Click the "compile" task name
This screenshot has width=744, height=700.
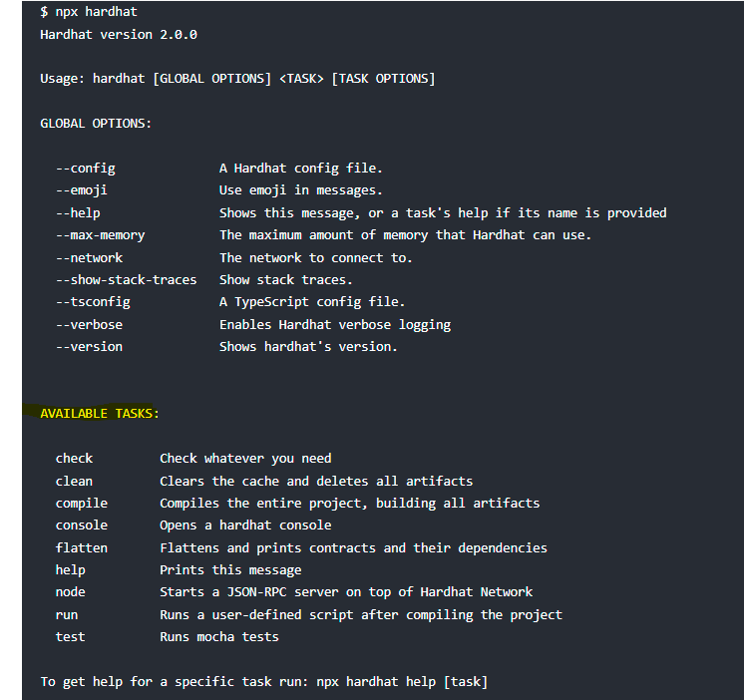pyautogui.click(x=82, y=504)
